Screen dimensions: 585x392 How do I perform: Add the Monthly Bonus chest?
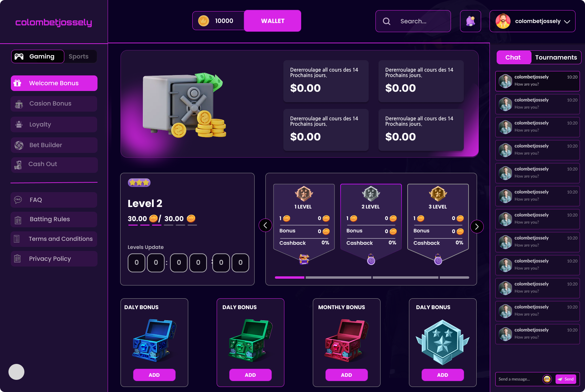click(346, 375)
